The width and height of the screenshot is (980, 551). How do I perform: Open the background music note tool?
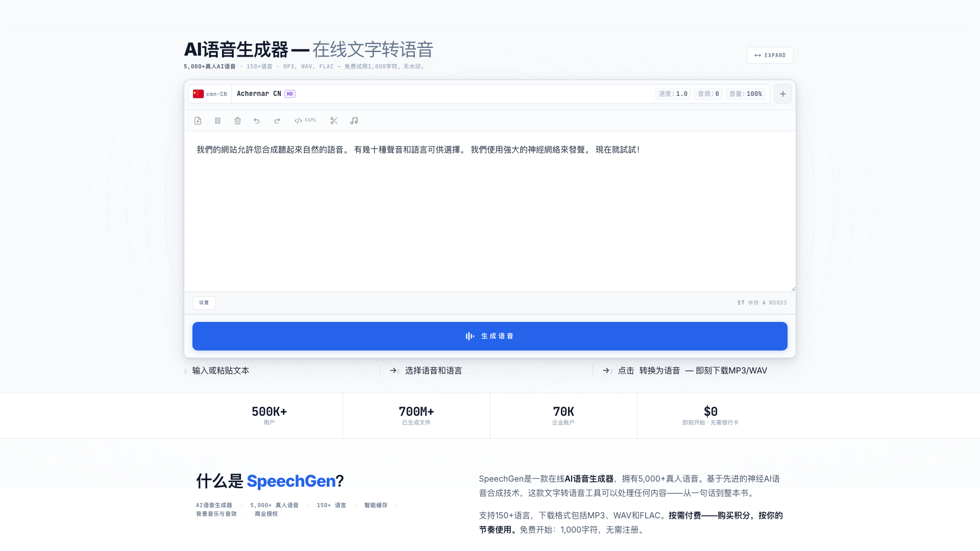point(354,121)
